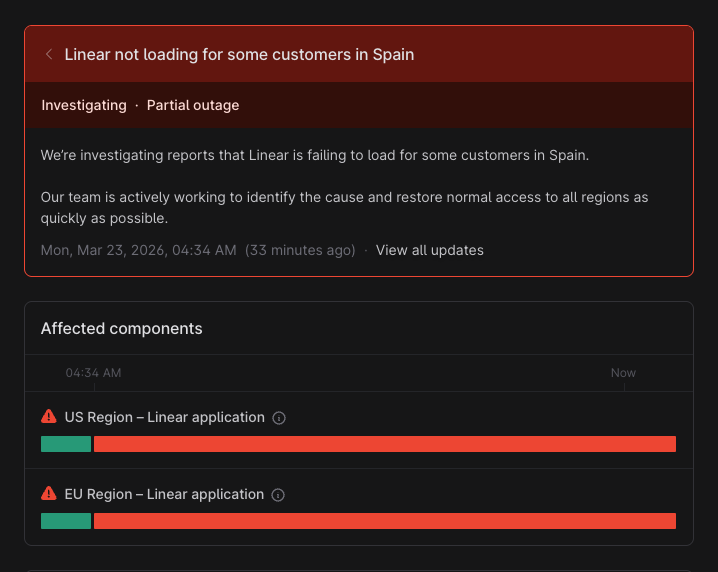The height and width of the screenshot is (572, 718).
Task: Click the US Region green operational segment
Action: [66, 444]
